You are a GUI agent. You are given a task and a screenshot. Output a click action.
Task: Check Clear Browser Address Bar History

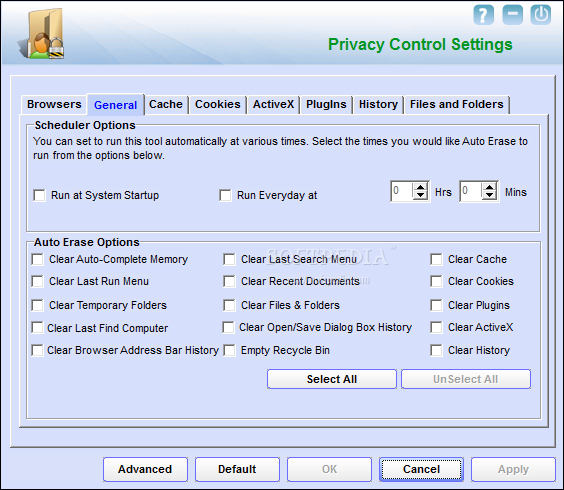(37, 350)
